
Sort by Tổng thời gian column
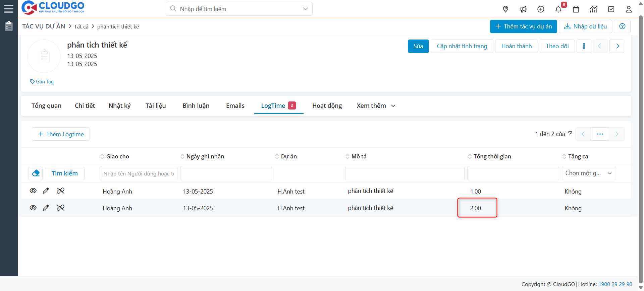[x=489, y=156]
